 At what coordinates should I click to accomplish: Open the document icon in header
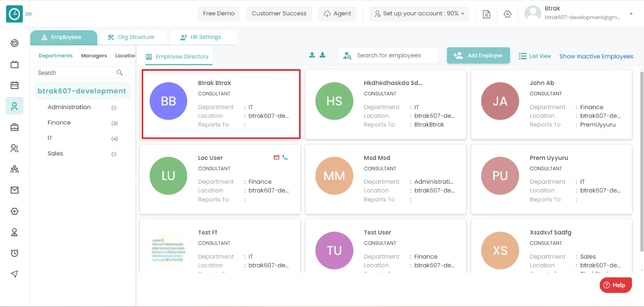[x=486, y=14]
